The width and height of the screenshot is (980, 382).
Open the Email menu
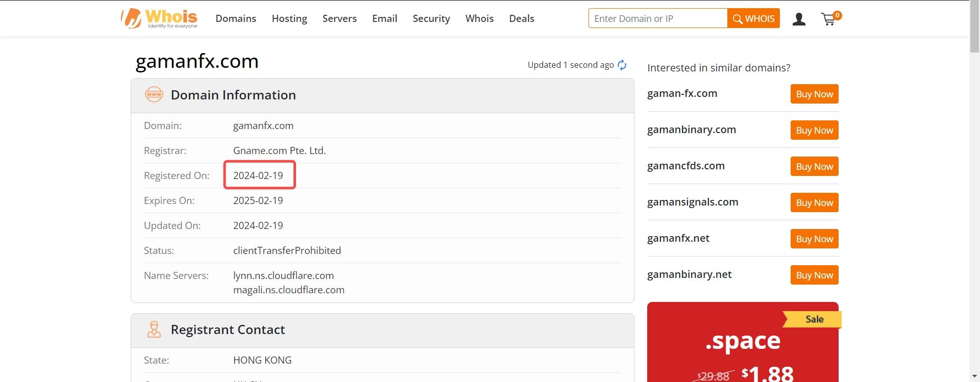coord(384,18)
